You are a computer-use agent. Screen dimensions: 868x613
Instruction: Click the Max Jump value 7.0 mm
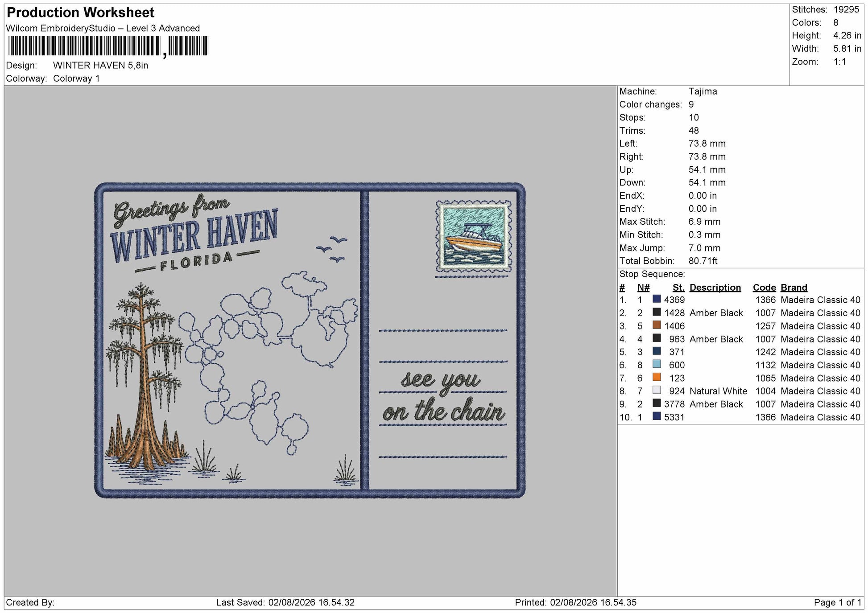(704, 248)
